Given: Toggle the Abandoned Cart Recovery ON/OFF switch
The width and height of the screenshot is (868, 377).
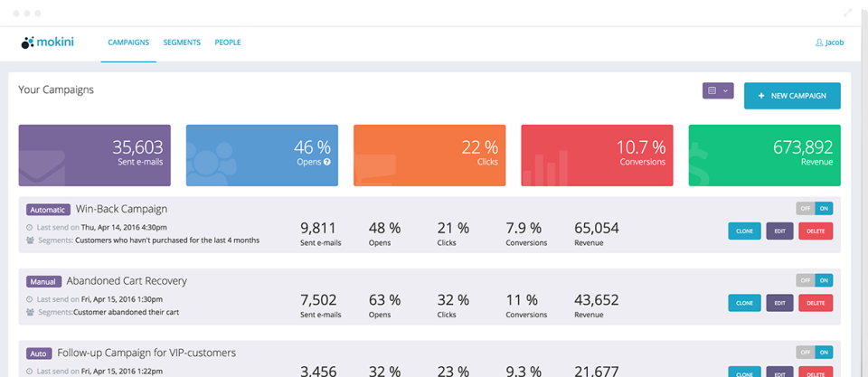Looking at the screenshot, I should tap(814, 280).
